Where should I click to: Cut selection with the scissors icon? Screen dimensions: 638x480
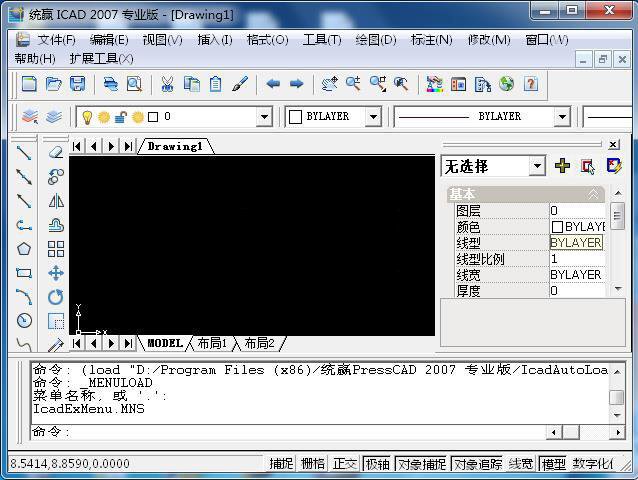point(167,84)
